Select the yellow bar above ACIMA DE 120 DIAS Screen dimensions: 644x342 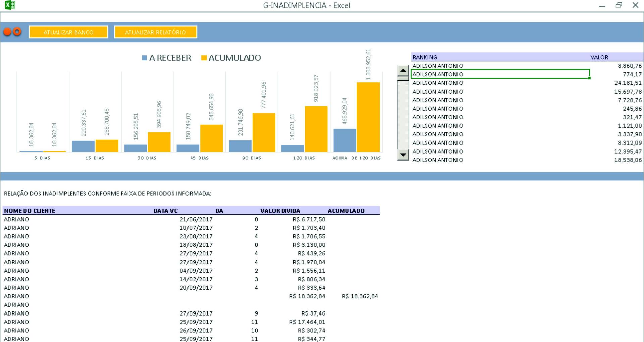tap(368, 117)
